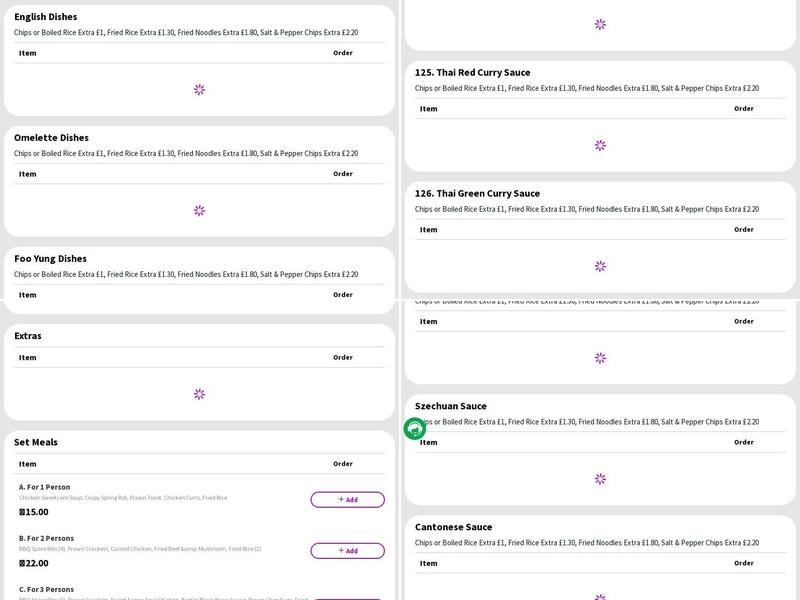Add set meal B for 2 persons

347,551
